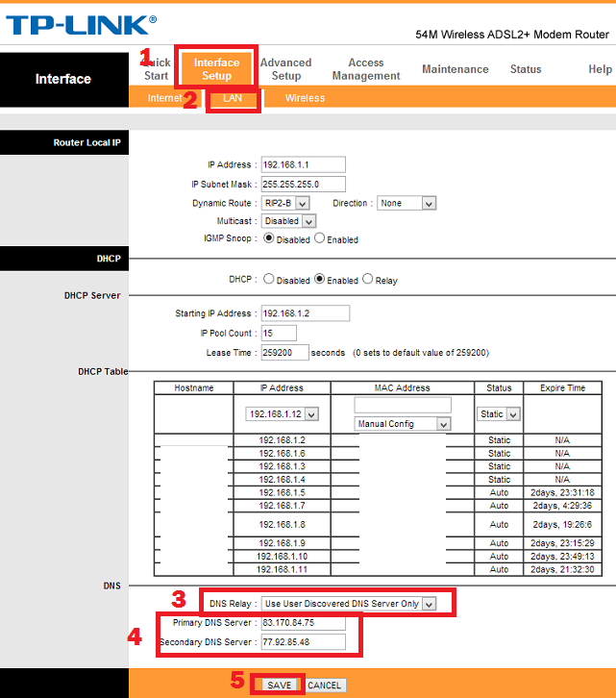Open the DNS Relay dropdown
The image size is (616, 698).
(x=349, y=604)
